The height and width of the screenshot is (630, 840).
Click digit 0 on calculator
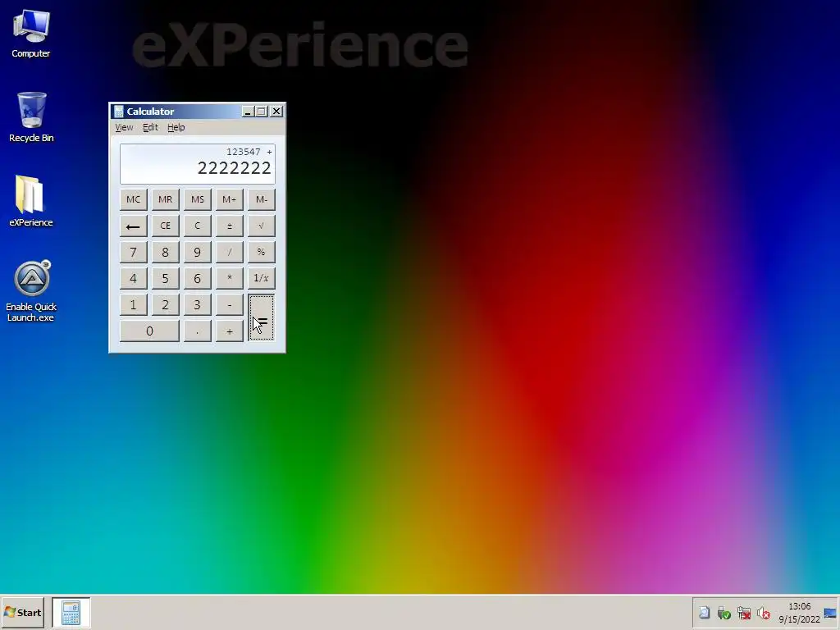149,331
